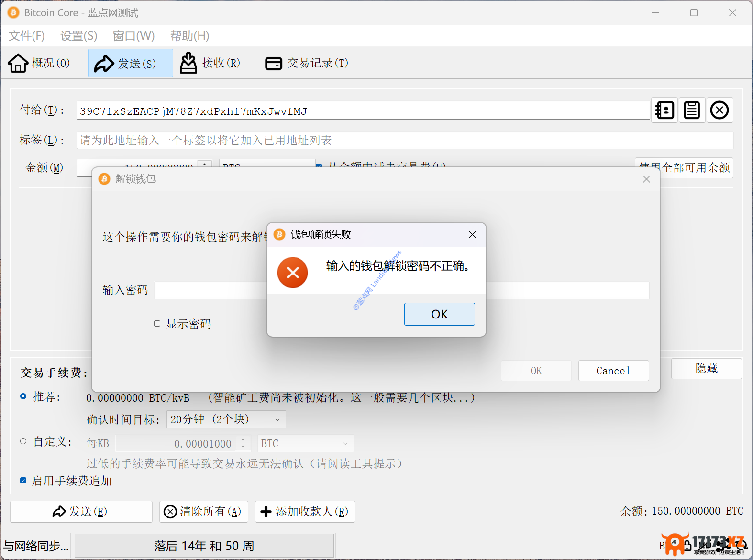
Task: Toggle the 启用手续费追加 checkbox
Action: tap(23, 481)
